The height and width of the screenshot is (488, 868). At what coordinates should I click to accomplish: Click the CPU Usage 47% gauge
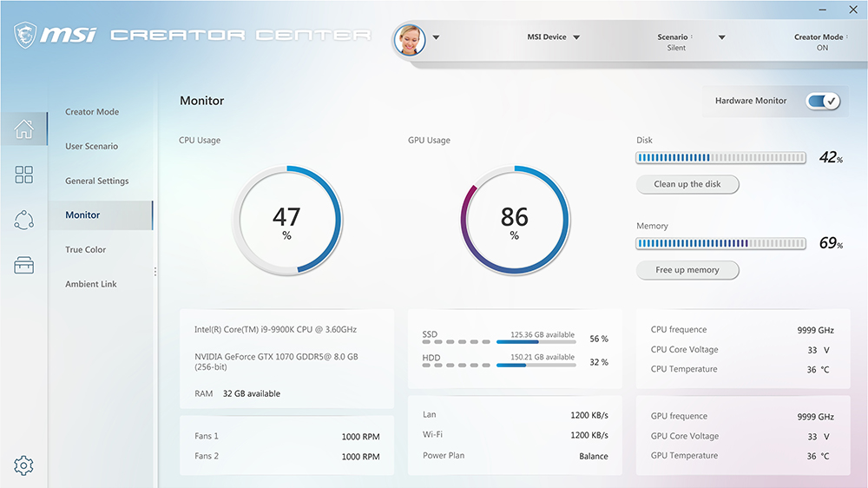point(286,220)
